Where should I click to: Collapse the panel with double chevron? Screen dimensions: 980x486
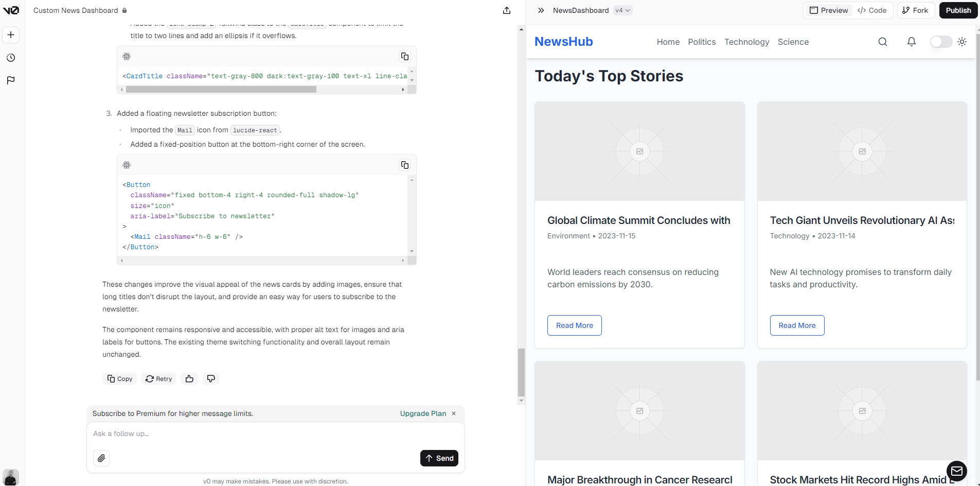coord(541,10)
